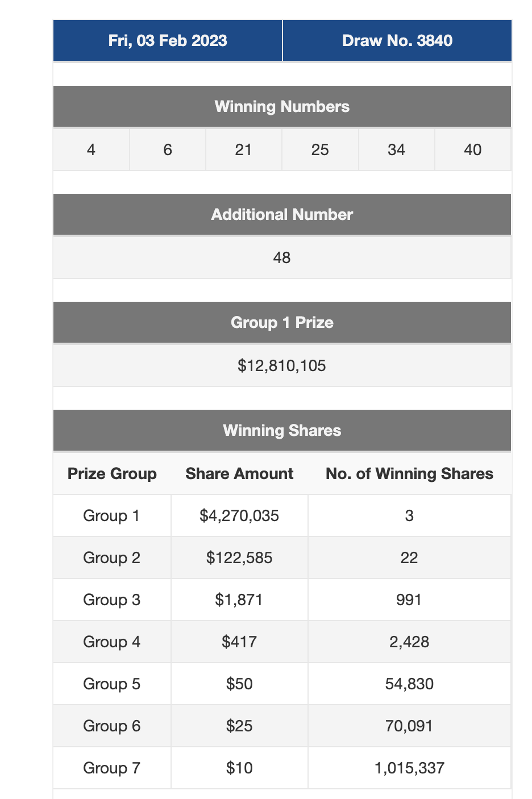The height and width of the screenshot is (799, 532).
Task: Select the Winning Numbers heading
Action: [282, 107]
